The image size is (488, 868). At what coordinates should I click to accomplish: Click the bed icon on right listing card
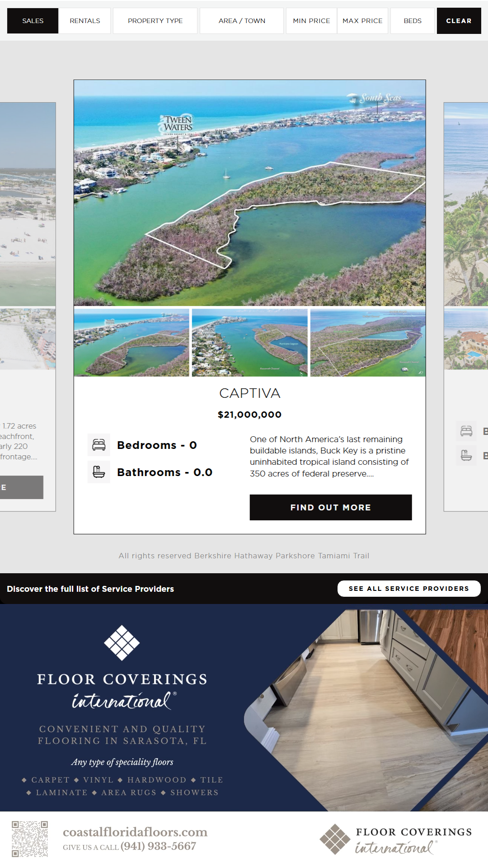point(466,431)
